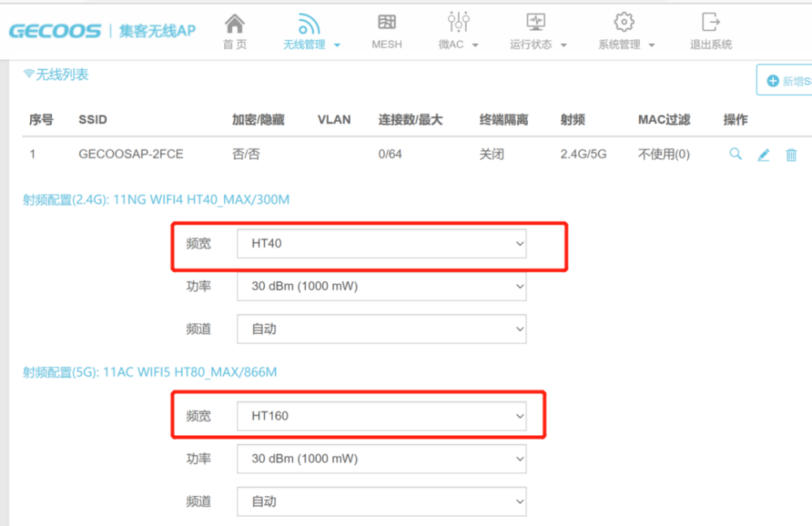Image resolution: width=812 pixels, height=526 pixels.
Task: Expand the 5G bandwidth HT160 dropdown
Action: click(381, 416)
